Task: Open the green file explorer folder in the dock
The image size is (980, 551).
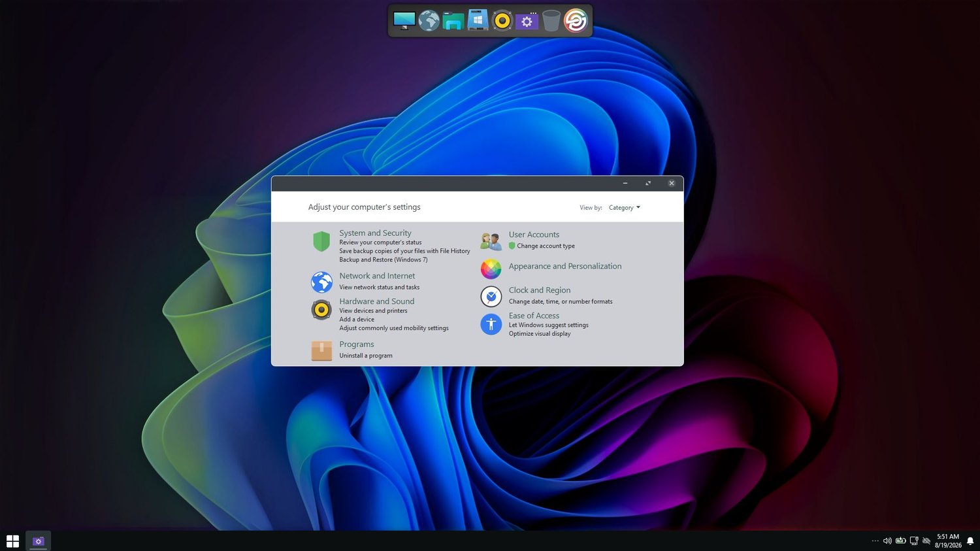Action: pyautogui.click(x=453, y=21)
